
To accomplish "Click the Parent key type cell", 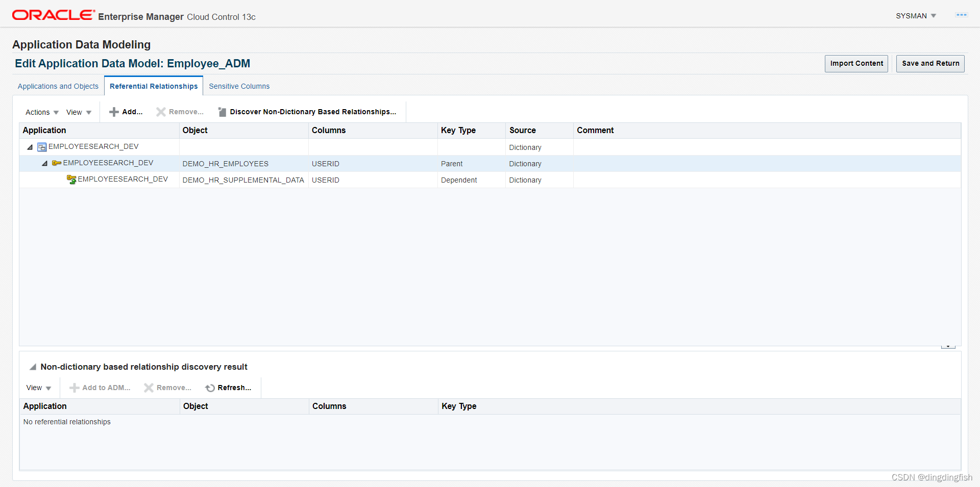I will 472,164.
